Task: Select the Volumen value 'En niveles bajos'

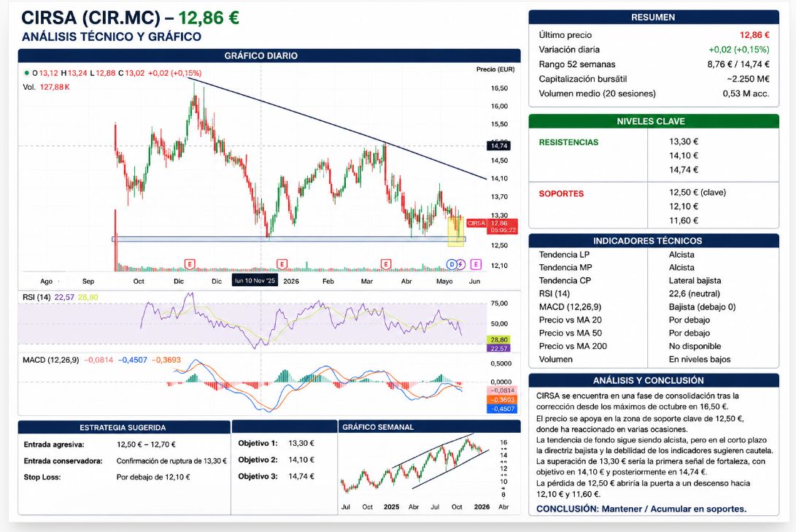Action: point(699,359)
